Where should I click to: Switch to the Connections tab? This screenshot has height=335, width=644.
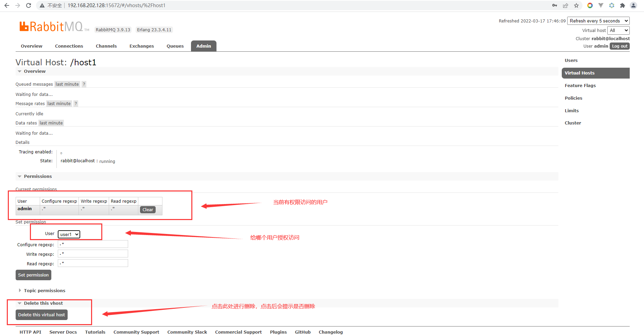click(x=69, y=46)
